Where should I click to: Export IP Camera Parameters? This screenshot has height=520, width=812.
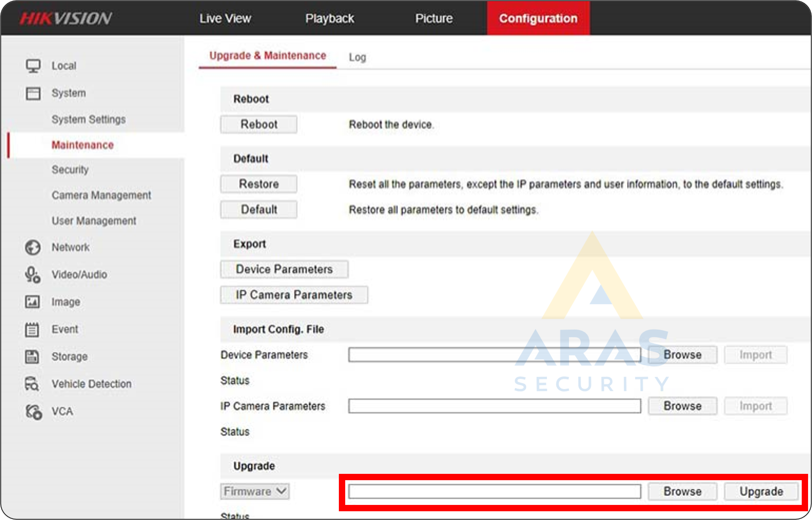294,295
